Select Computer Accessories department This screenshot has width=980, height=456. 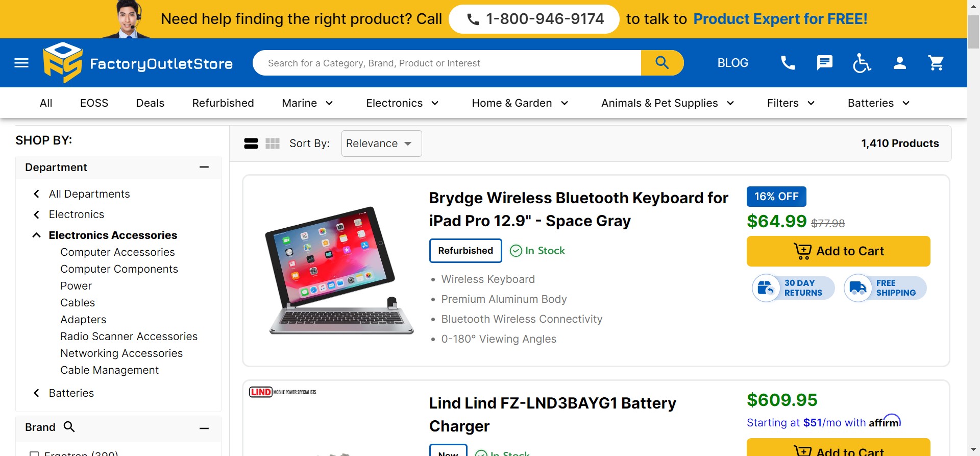coord(117,252)
